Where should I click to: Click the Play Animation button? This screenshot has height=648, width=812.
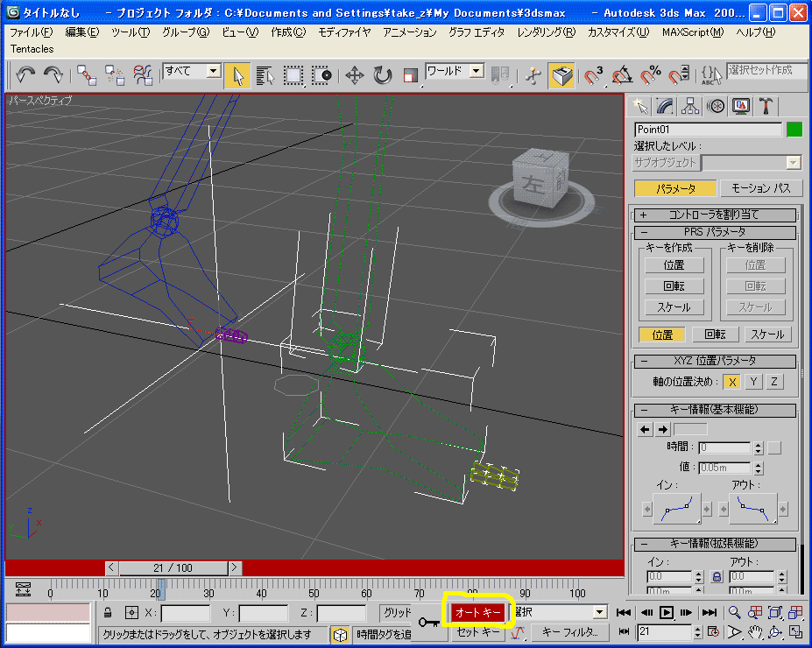click(x=667, y=613)
